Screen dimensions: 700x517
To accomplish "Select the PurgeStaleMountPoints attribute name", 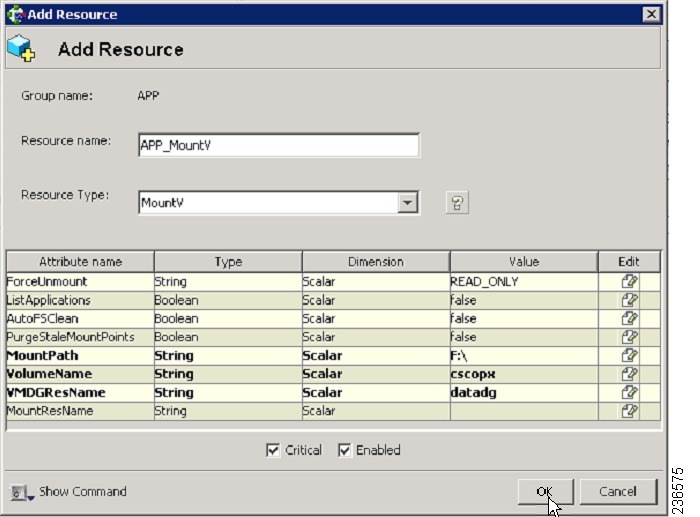I will click(x=71, y=337).
